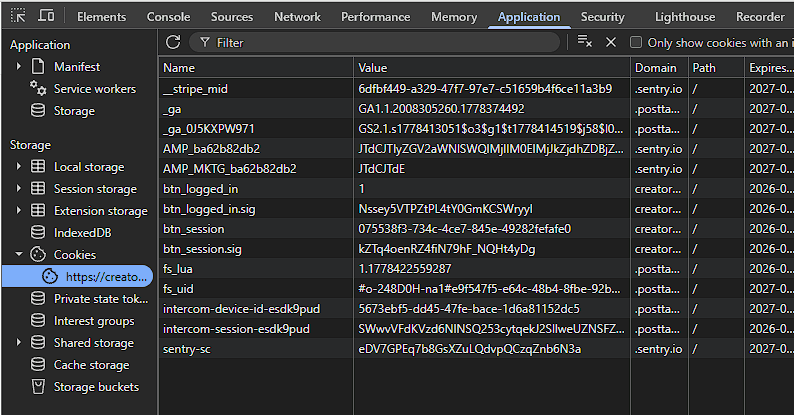Click the cookie Filter input field
This screenshot has height=415, width=794.
pos(375,43)
